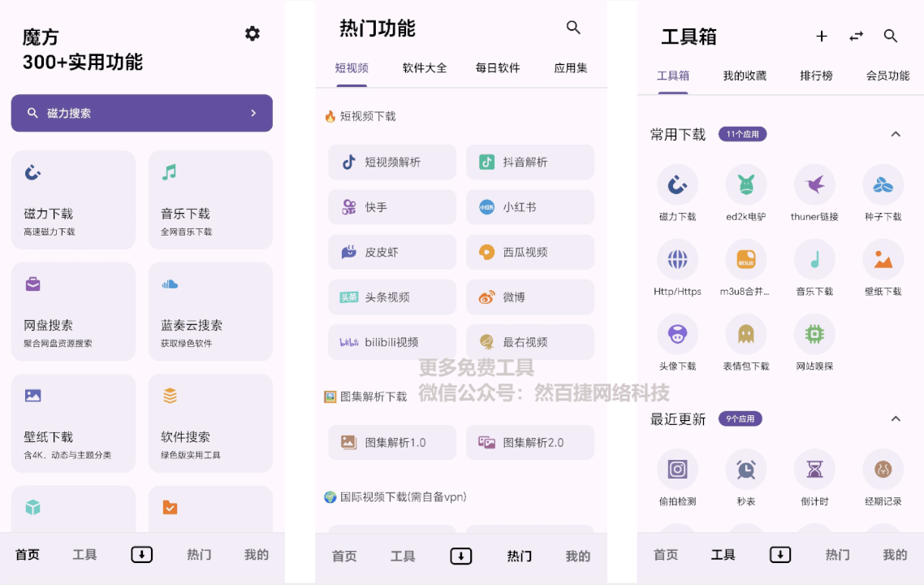Open the 秒表 stopwatch tool

[x=745, y=477]
